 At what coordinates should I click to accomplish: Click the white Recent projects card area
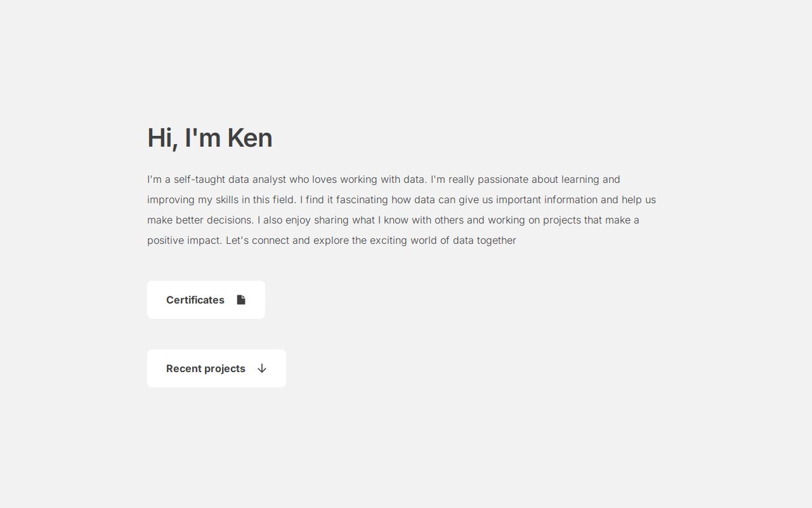[216, 368]
